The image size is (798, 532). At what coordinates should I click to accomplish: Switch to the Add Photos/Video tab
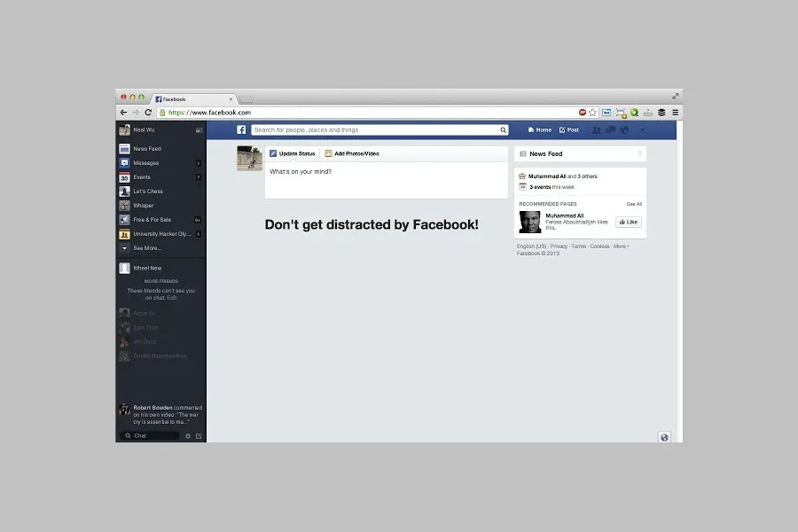(352, 153)
